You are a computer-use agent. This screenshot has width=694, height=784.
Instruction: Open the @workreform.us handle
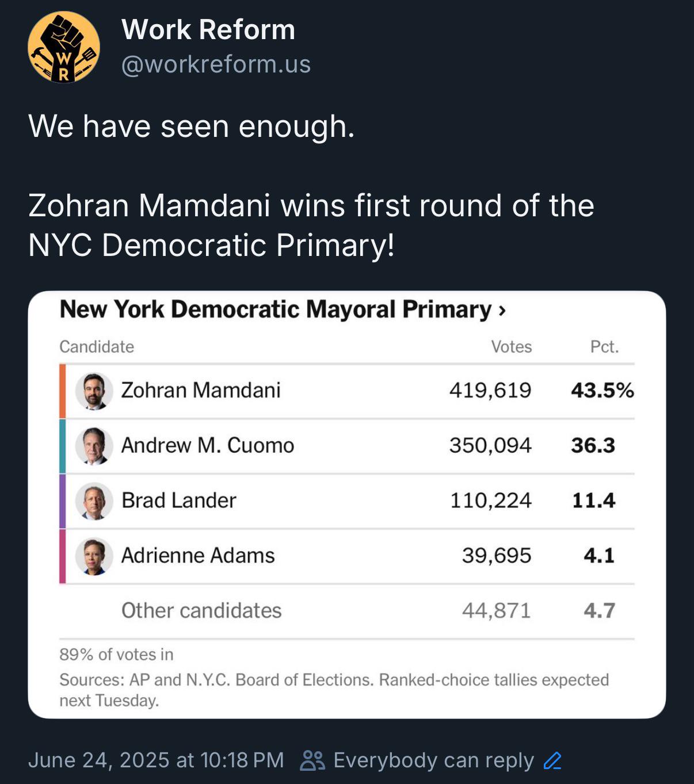[x=216, y=64]
